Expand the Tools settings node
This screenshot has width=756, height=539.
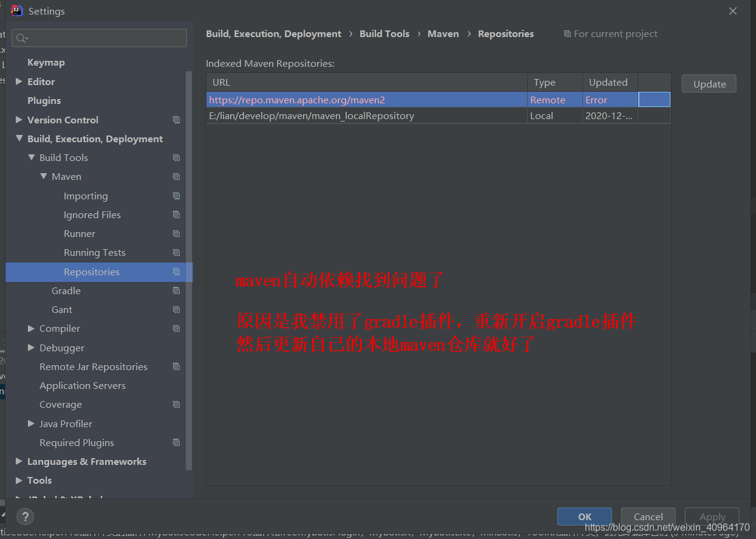(x=19, y=480)
